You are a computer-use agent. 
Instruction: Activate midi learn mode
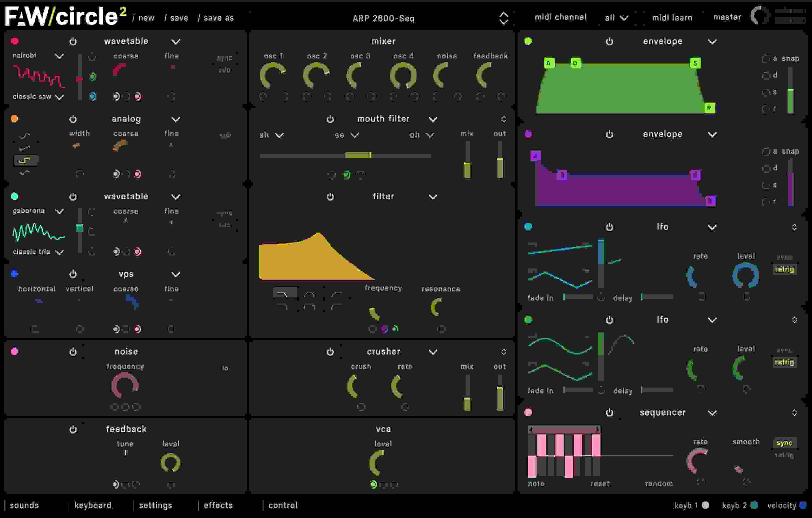click(672, 18)
